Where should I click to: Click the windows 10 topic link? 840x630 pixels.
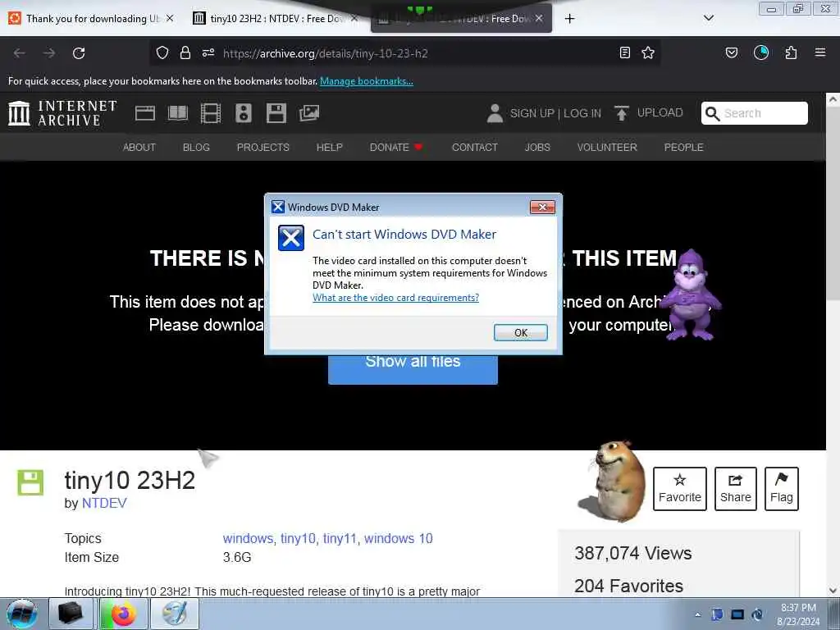tap(399, 538)
